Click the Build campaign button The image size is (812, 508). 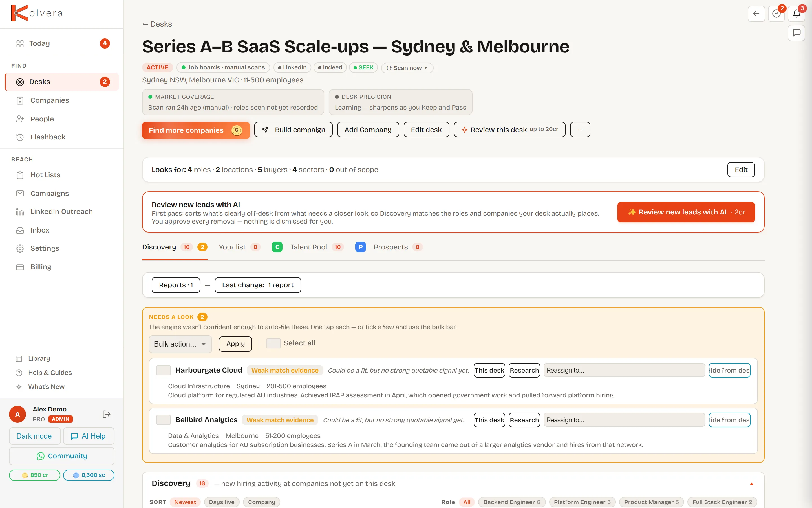point(293,130)
